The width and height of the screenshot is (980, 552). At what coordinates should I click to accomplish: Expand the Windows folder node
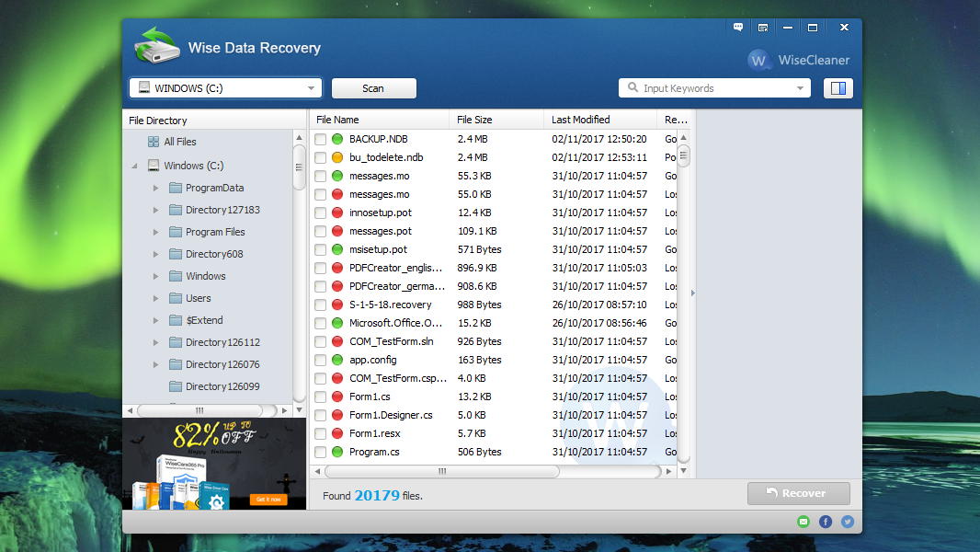[155, 276]
